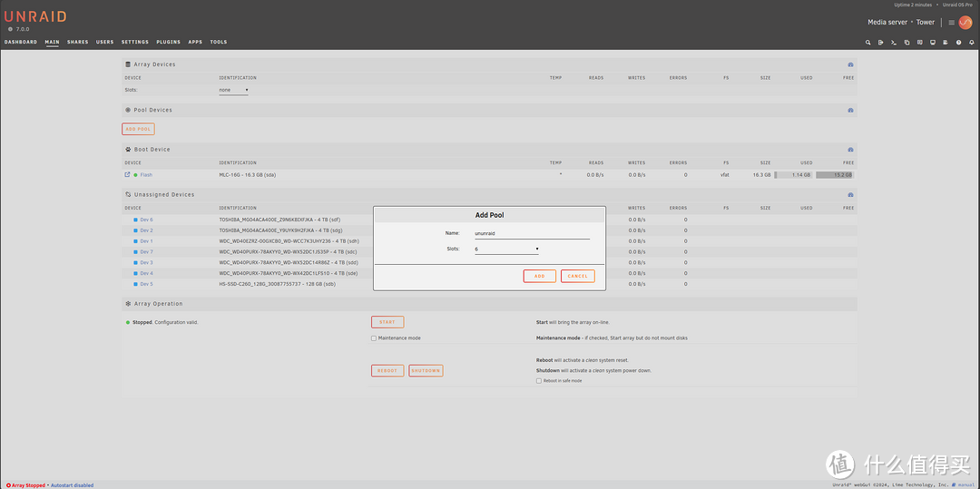
Task: Click the dashboard gauge icon in Unassigned Devices header
Action: [850, 195]
